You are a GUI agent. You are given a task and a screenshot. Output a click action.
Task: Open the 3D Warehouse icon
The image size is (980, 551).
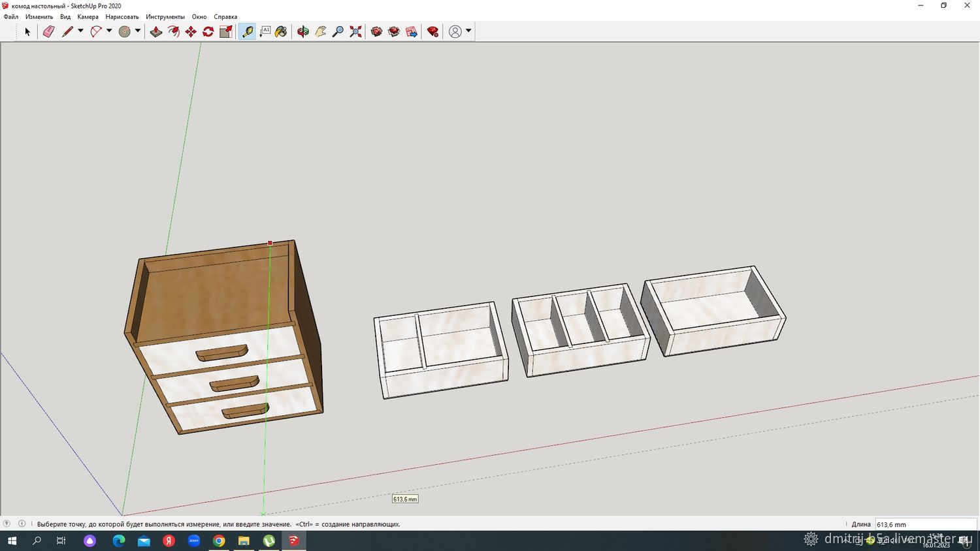pyautogui.click(x=376, y=31)
